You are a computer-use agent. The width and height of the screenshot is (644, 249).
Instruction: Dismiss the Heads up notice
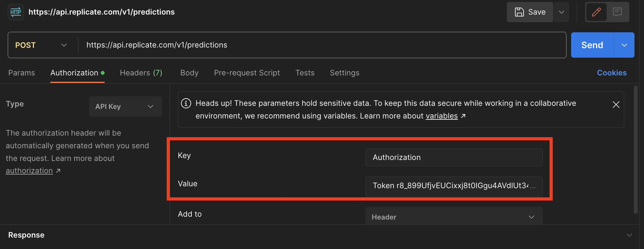[616, 105]
